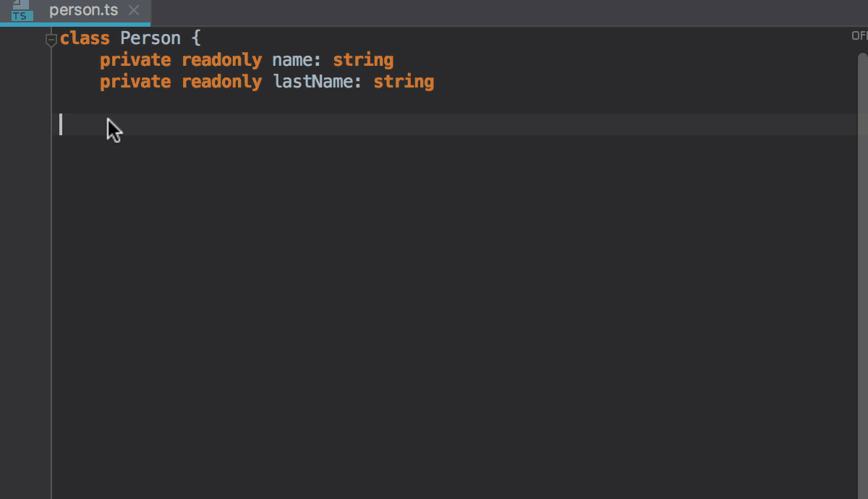Click the first private keyword
Image resolution: width=868 pixels, height=499 pixels.
(x=135, y=59)
